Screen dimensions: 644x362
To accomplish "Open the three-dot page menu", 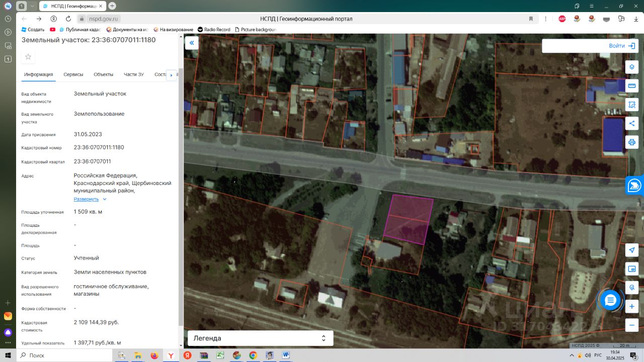I will [546, 19].
